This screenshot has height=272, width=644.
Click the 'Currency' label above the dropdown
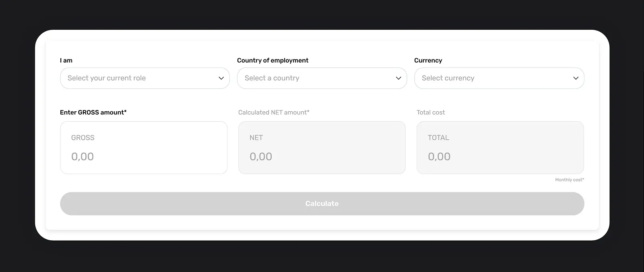click(428, 60)
